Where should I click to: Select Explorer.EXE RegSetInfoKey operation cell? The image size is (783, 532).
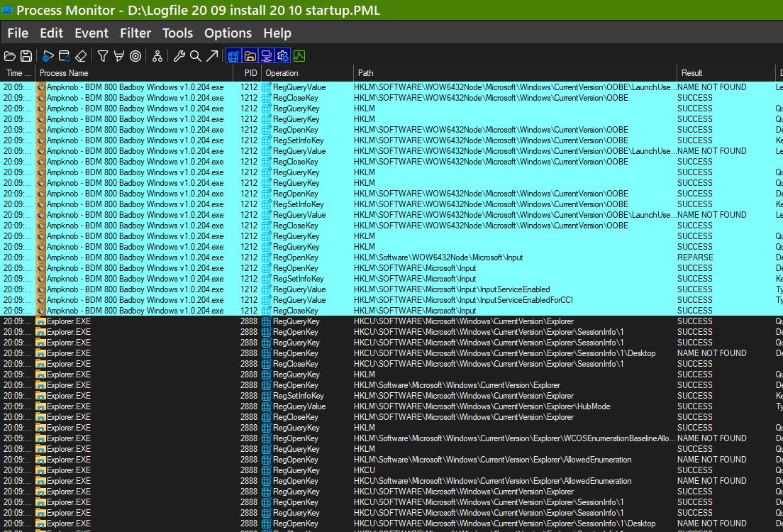298,396
